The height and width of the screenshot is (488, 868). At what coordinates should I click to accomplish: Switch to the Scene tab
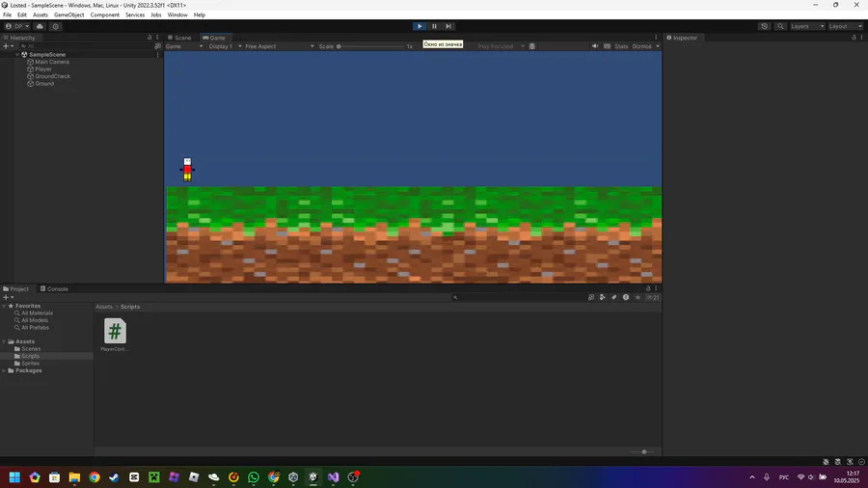pyautogui.click(x=180, y=38)
